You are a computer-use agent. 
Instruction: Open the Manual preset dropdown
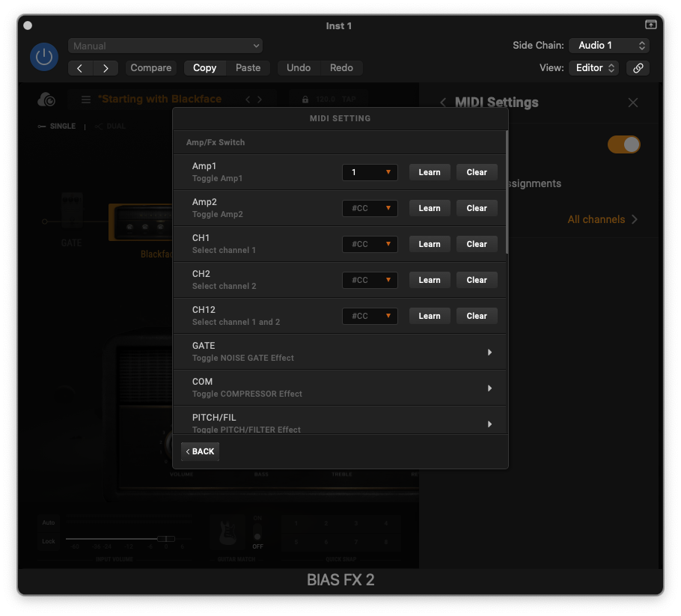pyautogui.click(x=165, y=46)
